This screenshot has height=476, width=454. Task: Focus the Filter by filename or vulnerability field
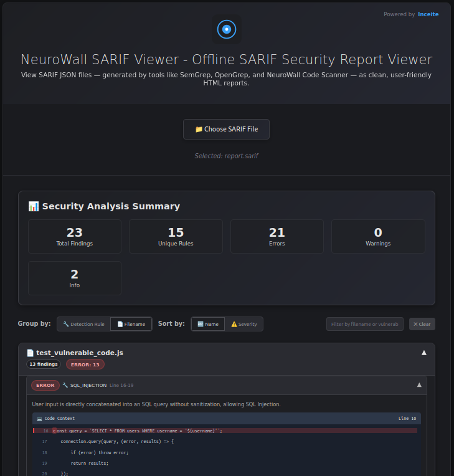pos(365,324)
